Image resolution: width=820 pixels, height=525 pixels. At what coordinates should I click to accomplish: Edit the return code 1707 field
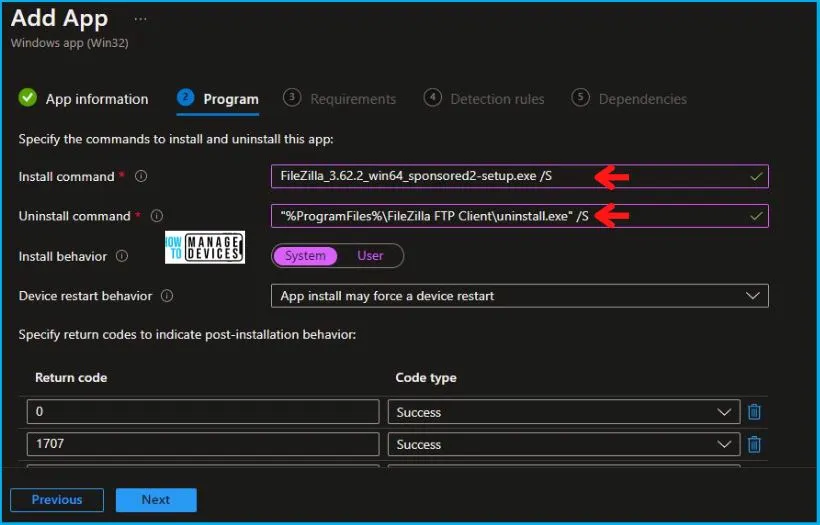203,445
